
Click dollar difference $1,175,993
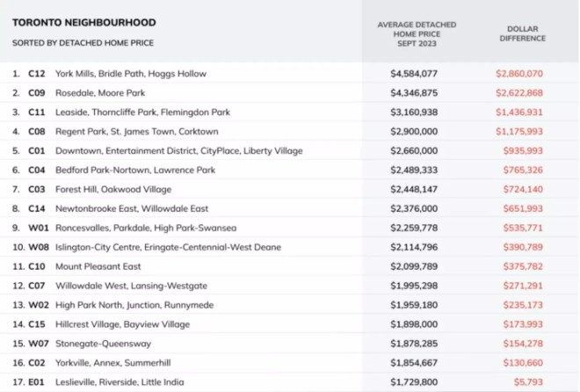[x=519, y=131]
